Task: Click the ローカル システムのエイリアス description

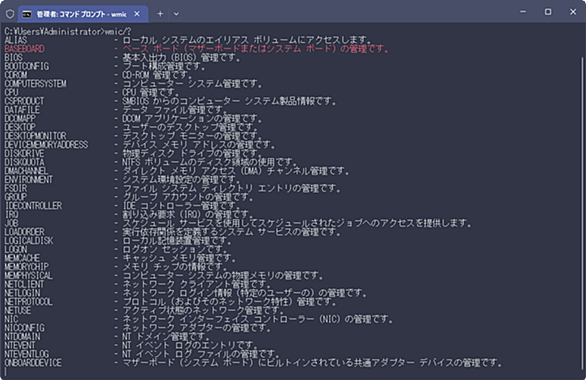Action: point(247,40)
